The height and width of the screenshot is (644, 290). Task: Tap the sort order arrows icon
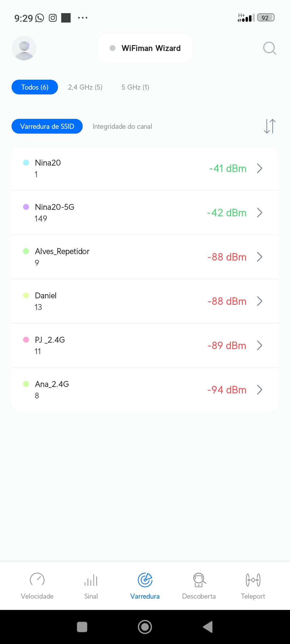click(x=270, y=126)
